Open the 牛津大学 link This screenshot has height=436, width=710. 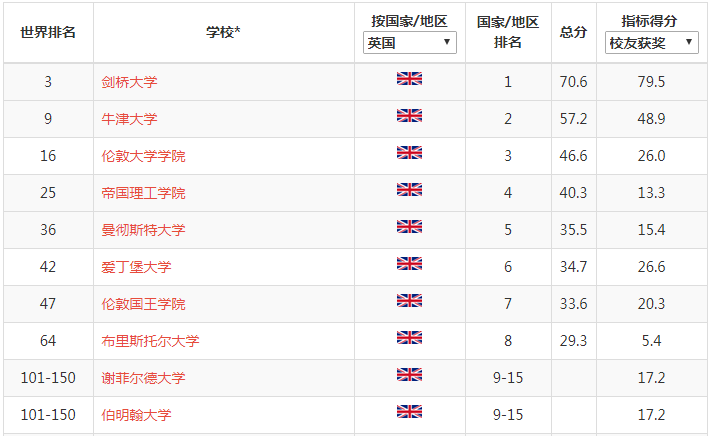[129, 119]
